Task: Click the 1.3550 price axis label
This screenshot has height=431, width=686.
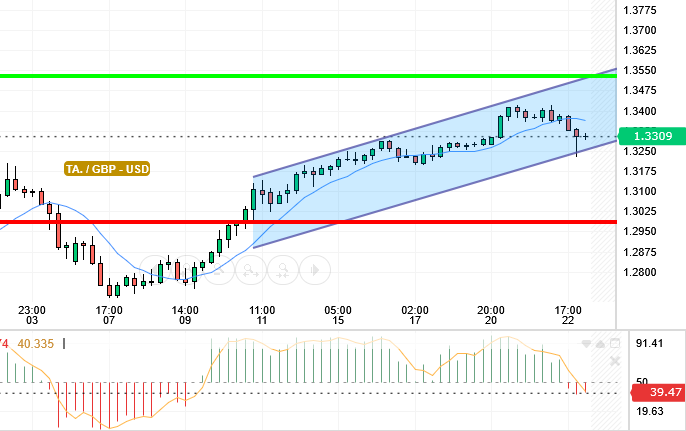Action: point(640,70)
